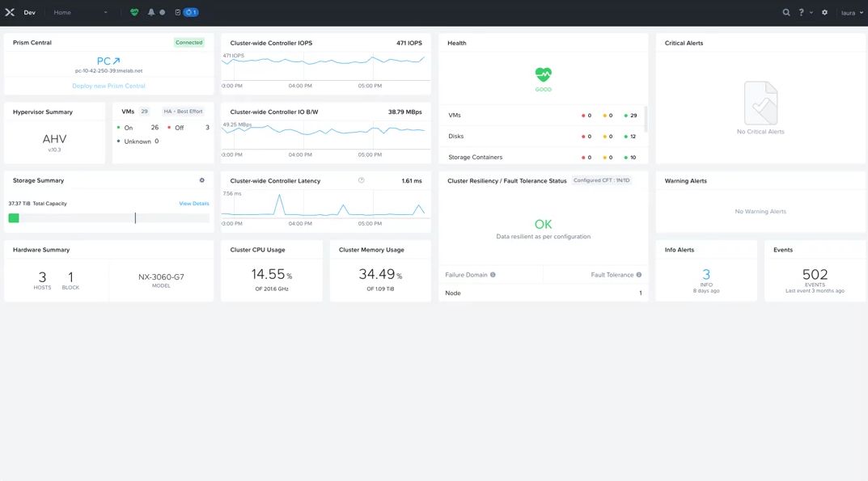Image resolution: width=868 pixels, height=481 pixels.
Task: Click Deploy new Prism Central link
Action: (x=108, y=86)
